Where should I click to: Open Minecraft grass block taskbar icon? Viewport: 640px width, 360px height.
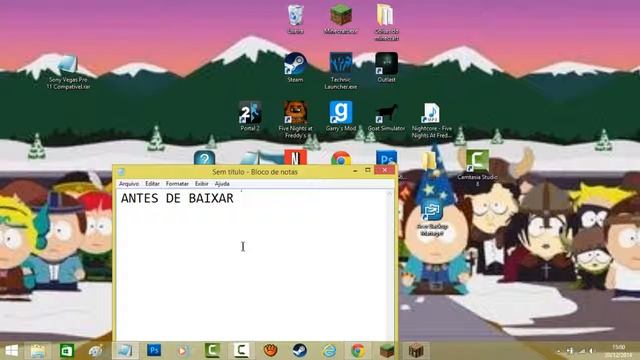[x=387, y=350]
